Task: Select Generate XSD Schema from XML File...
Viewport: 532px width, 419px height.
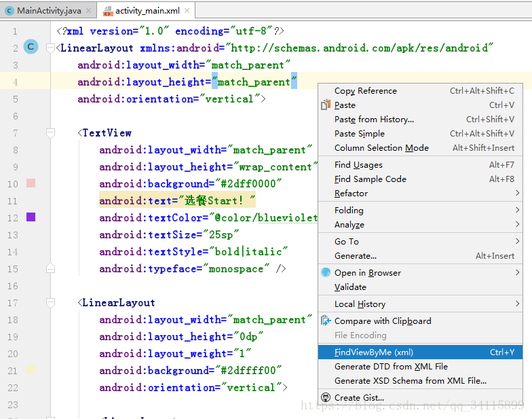Action: tap(421, 380)
